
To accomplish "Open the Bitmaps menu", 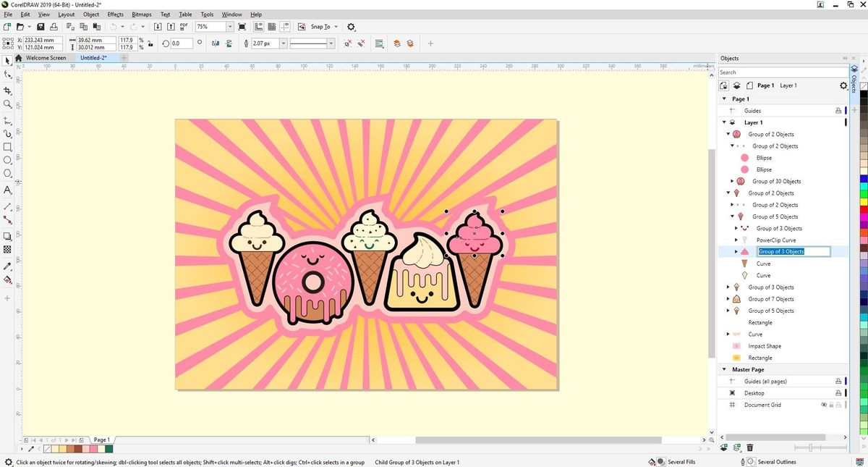I will (x=141, y=14).
